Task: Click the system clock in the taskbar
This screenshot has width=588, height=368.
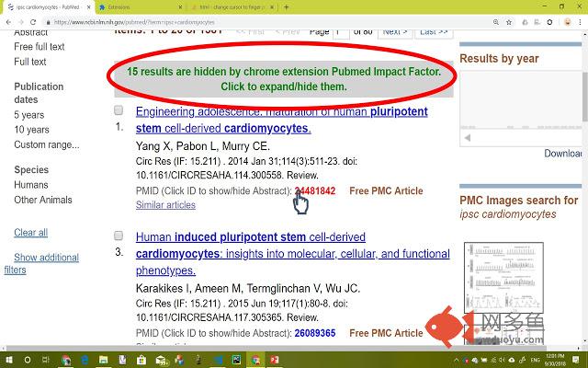Action: tap(555, 360)
